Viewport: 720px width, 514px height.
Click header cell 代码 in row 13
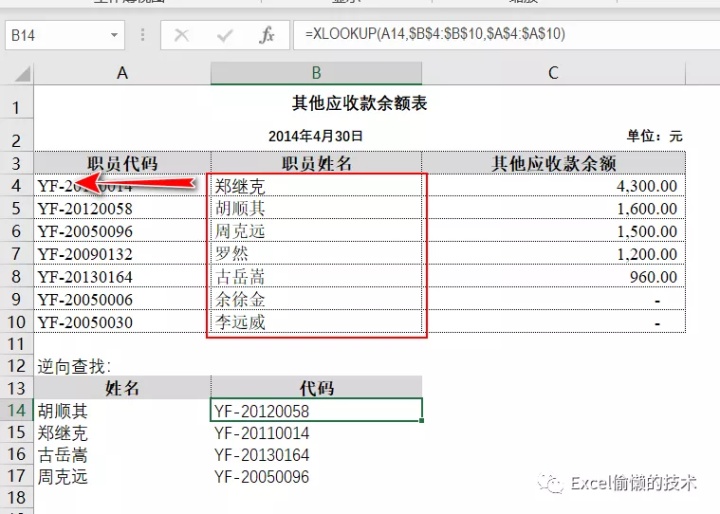coord(316,388)
